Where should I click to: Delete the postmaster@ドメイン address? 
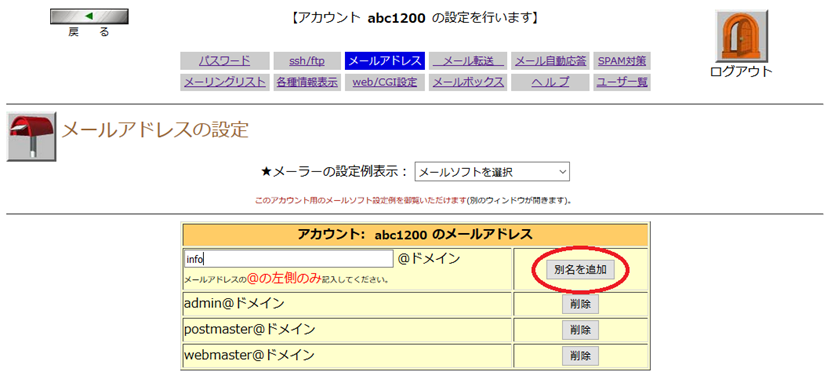click(x=580, y=330)
